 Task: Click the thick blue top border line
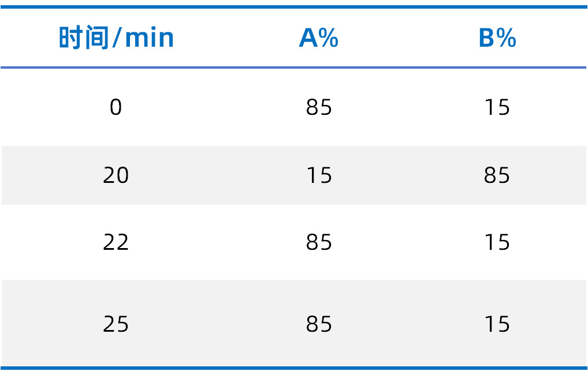293,7
